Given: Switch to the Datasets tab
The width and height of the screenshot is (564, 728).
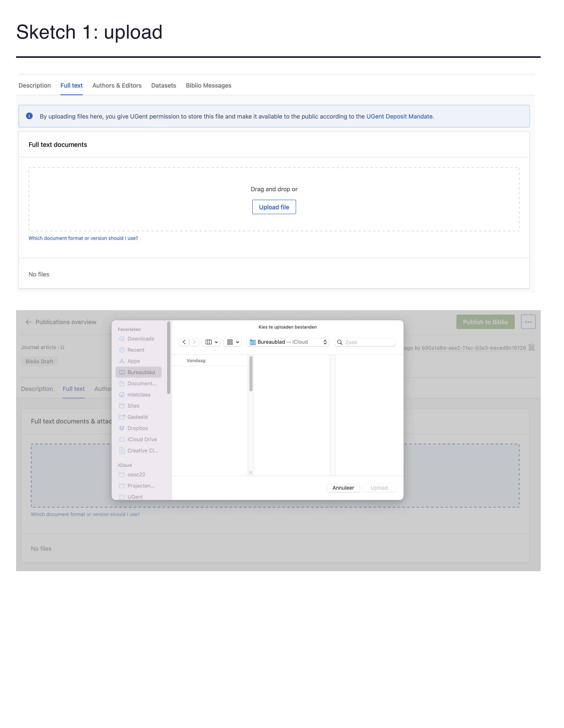Looking at the screenshot, I should 164,85.
